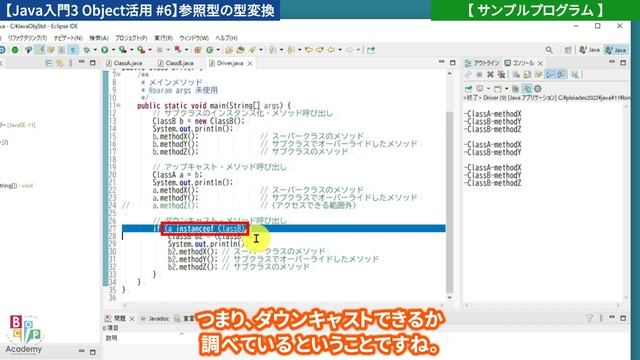
Task: Open the リファクタリング(T) menu
Action: click(27, 38)
